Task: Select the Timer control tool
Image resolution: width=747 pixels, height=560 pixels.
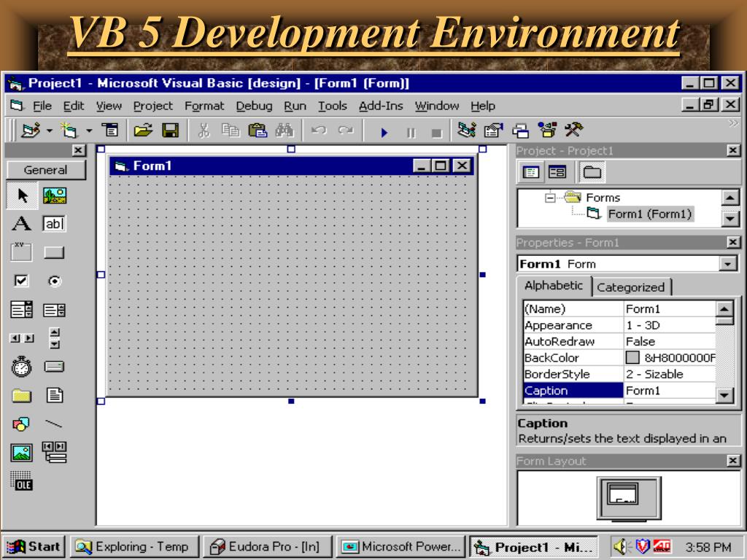Action: click(x=21, y=366)
